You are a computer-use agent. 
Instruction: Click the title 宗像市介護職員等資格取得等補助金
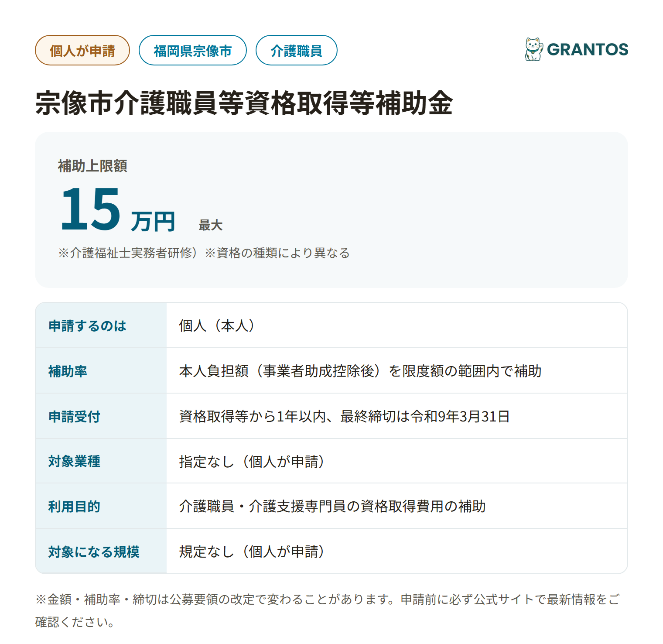click(244, 103)
